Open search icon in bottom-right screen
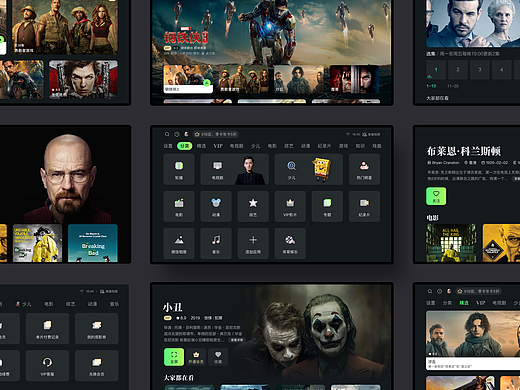 click(x=430, y=291)
